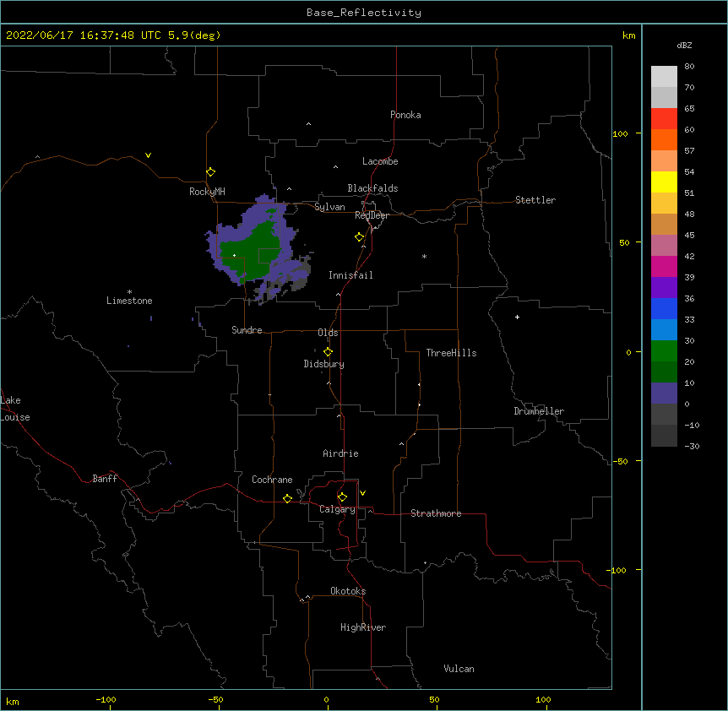Click the asterisk marker above Limestone

pos(129,292)
